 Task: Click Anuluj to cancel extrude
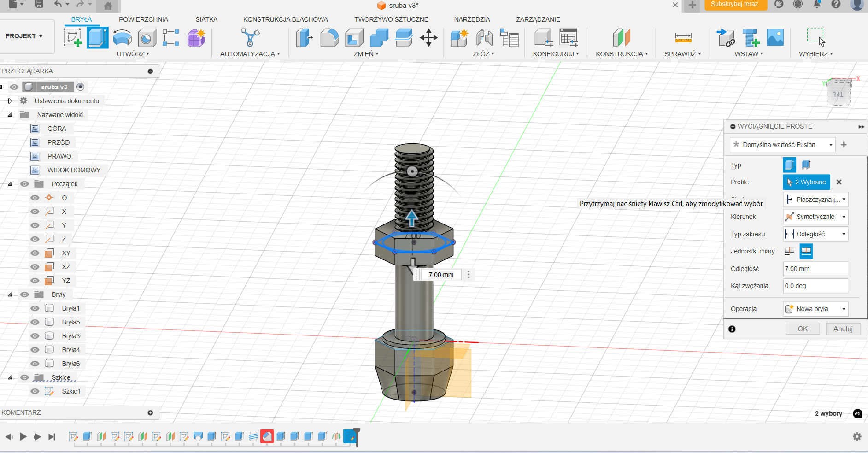pos(843,329)
